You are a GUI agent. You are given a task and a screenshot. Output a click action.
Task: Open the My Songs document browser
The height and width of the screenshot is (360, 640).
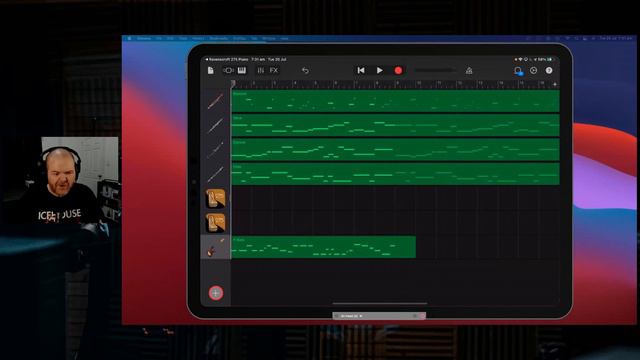tap(211, 71)
